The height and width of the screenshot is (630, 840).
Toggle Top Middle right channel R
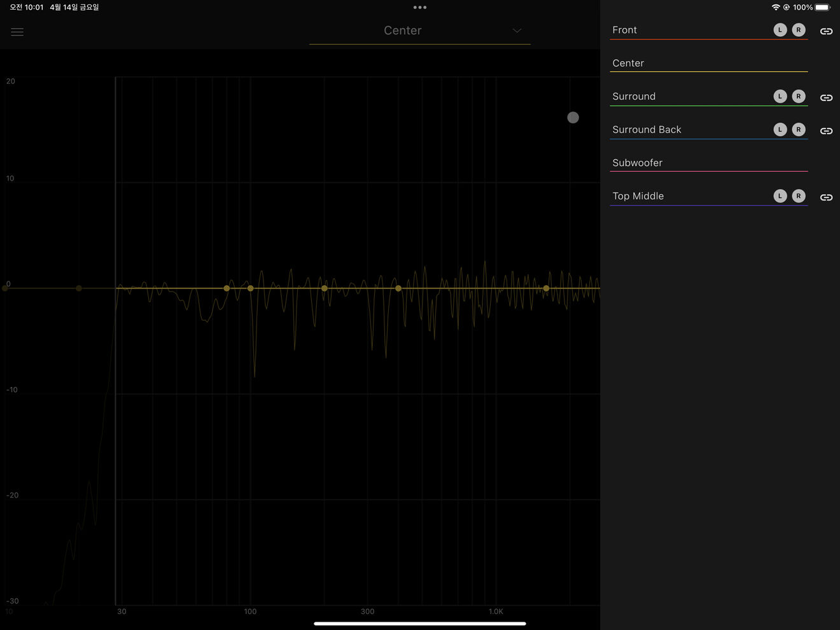pos(799,196)
